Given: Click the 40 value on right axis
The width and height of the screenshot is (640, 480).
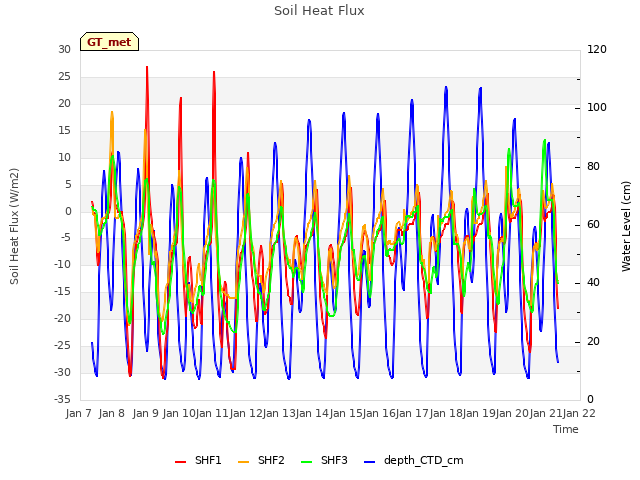Looking at the screenshot, I should [593, 282].
